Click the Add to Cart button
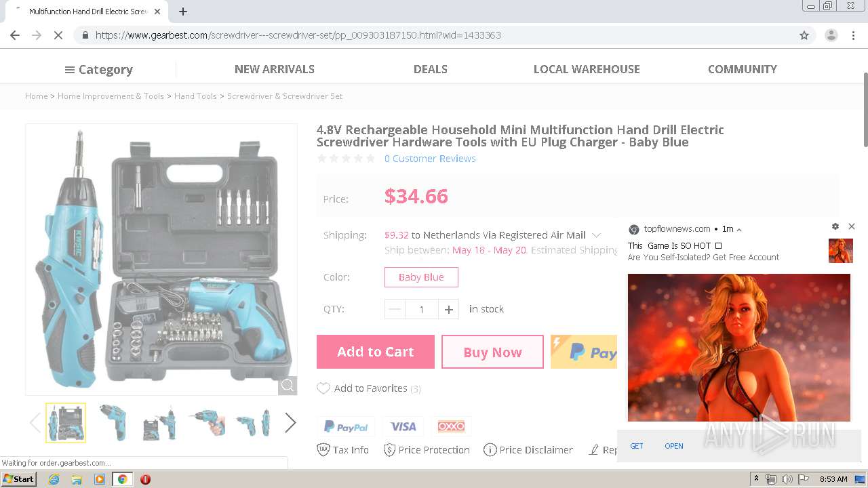 point(376,352)
